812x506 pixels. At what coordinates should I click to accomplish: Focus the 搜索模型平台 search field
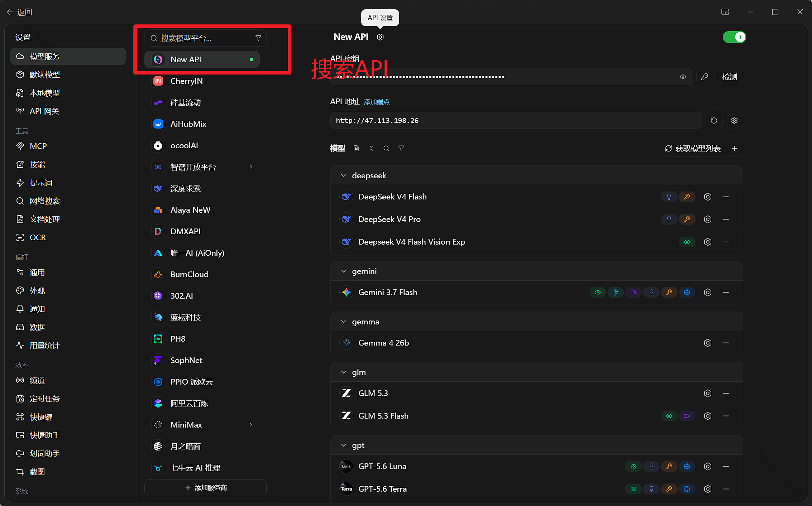point(205,38)
